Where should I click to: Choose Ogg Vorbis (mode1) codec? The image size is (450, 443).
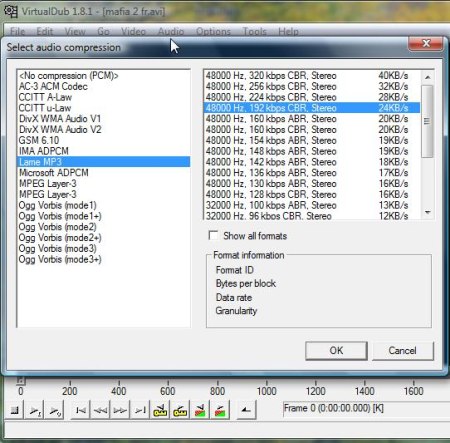tap(103, 205)
